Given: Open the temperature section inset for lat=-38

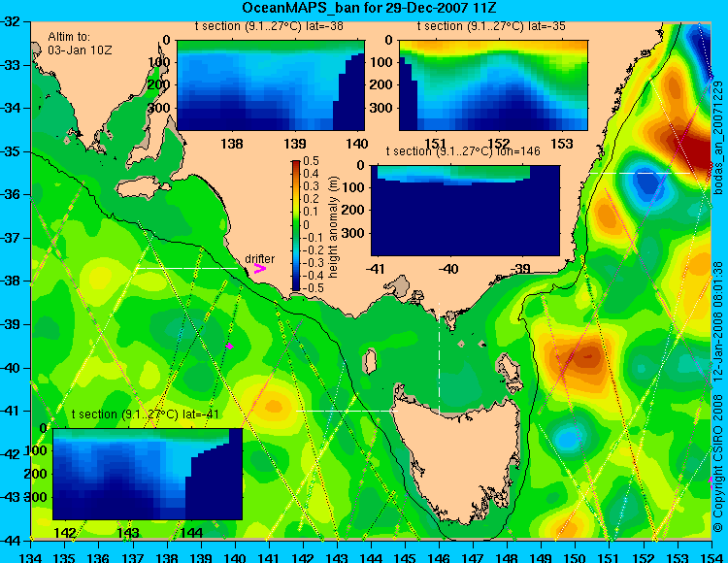Looking at the screenshot, I should (x=271, y=85).
